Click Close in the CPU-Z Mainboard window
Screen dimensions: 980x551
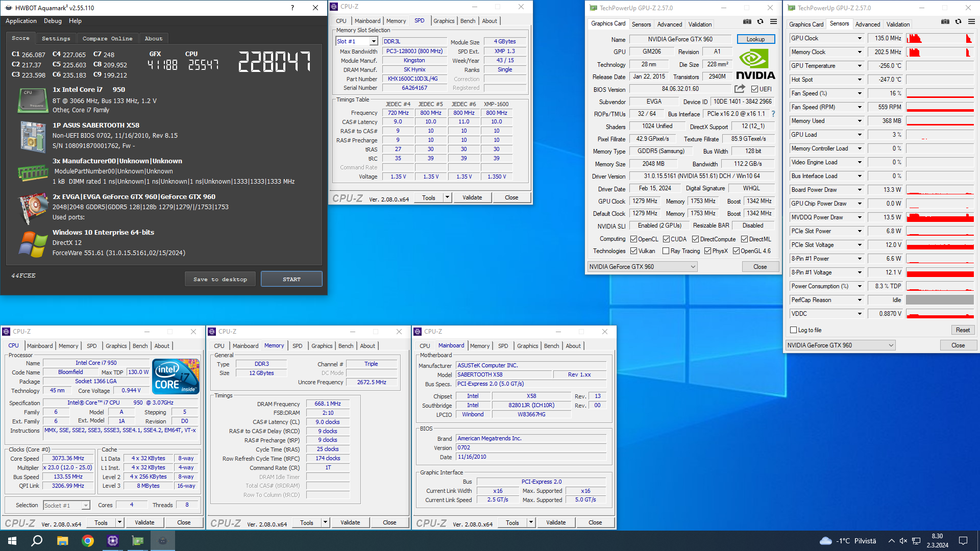pyautogui.click(x=595, y=522)
